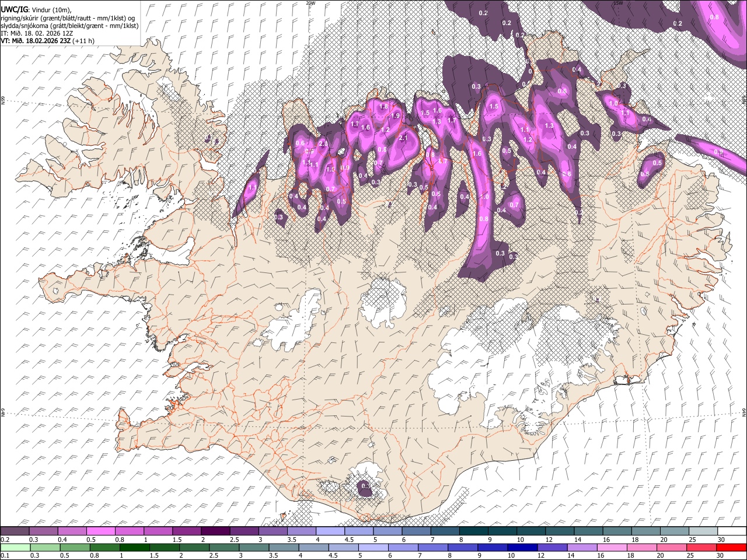The image size is (747, 560).
Task: Click the 'IT: Mið. 18. 02. 2026 12Z' line
Action: tap(37, 33)
